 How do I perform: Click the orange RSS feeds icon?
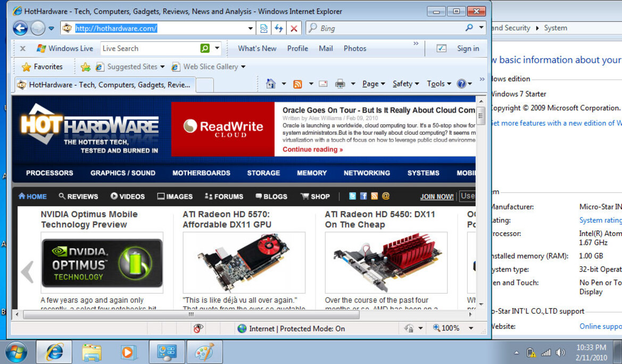pyautogui.click(x=297, y=84)
